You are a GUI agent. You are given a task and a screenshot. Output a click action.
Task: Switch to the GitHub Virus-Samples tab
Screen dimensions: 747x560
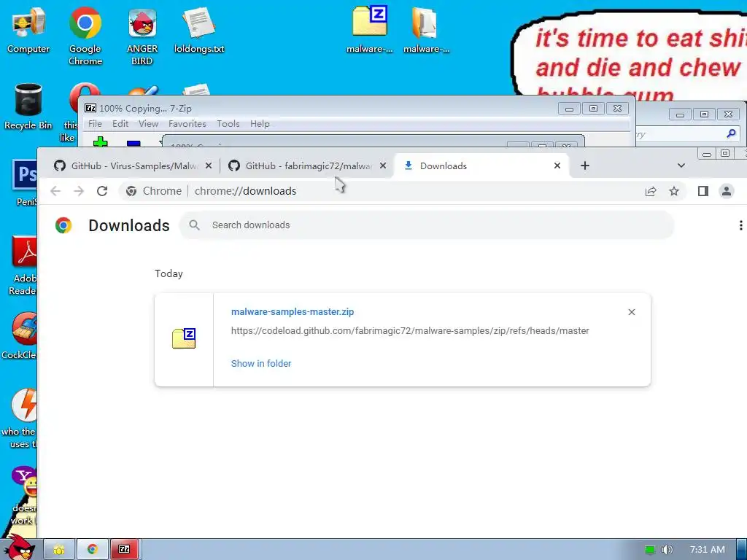pos(133,166)
